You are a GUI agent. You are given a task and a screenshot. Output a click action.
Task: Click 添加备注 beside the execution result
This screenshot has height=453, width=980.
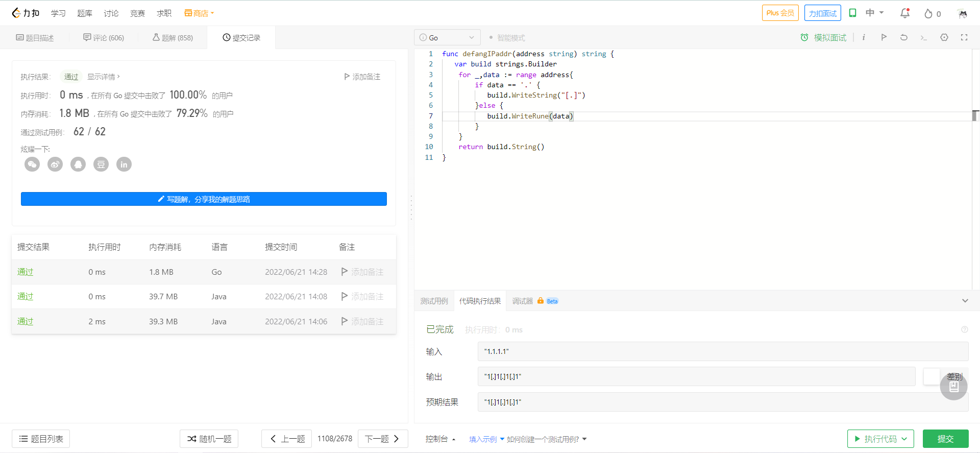coord(362,77)
